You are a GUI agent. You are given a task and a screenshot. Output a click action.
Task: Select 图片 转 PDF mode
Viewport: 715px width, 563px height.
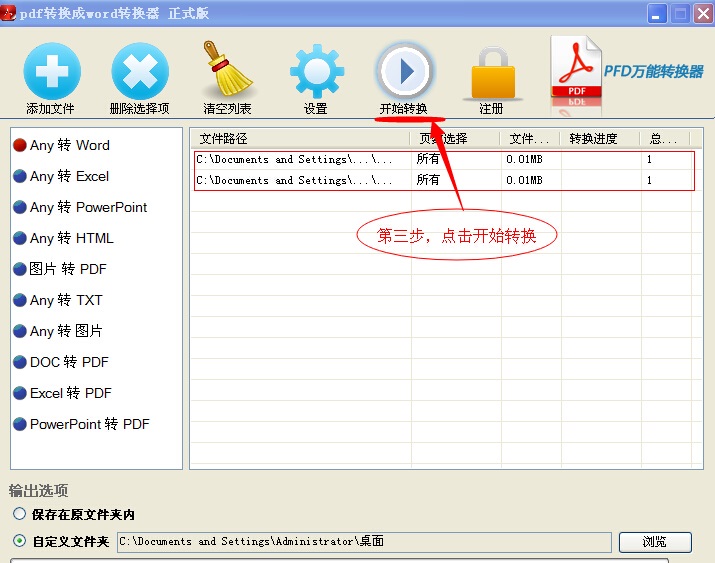[60, 269]
